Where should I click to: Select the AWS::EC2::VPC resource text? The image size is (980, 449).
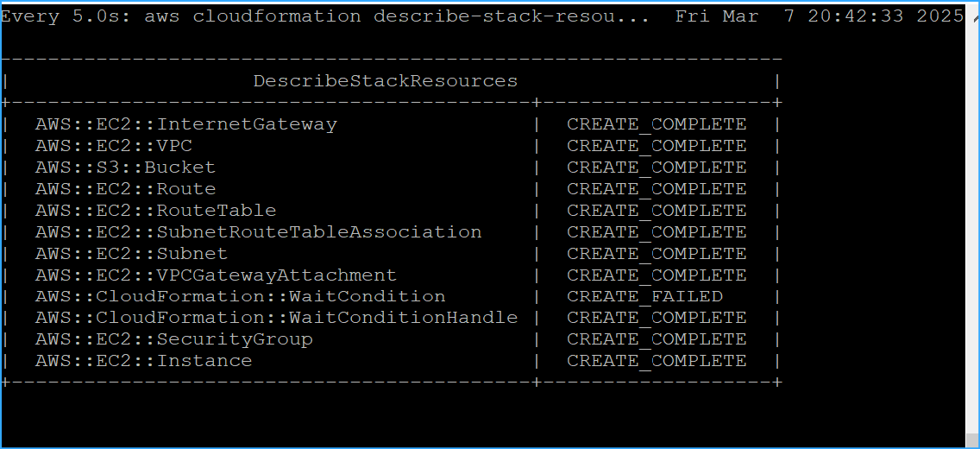[113, 146]
